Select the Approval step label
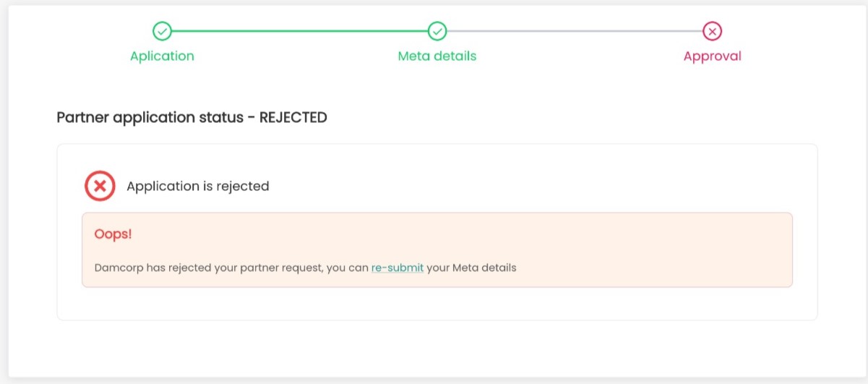 (x=713, y=56)
